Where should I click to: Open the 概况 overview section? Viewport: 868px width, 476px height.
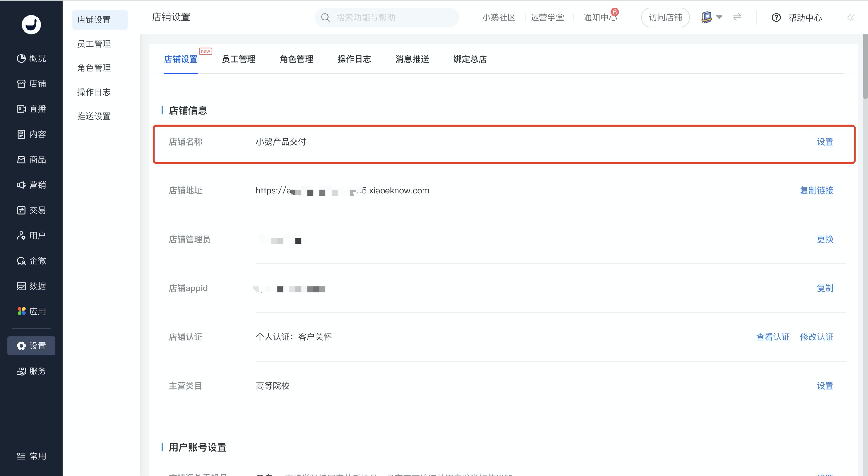pos(31,58)
